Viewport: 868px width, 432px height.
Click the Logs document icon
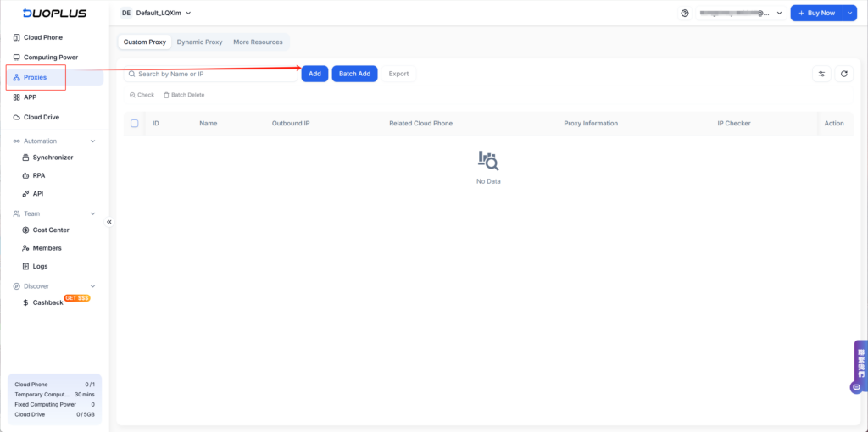pyautogui.click(x=25, y=267)
